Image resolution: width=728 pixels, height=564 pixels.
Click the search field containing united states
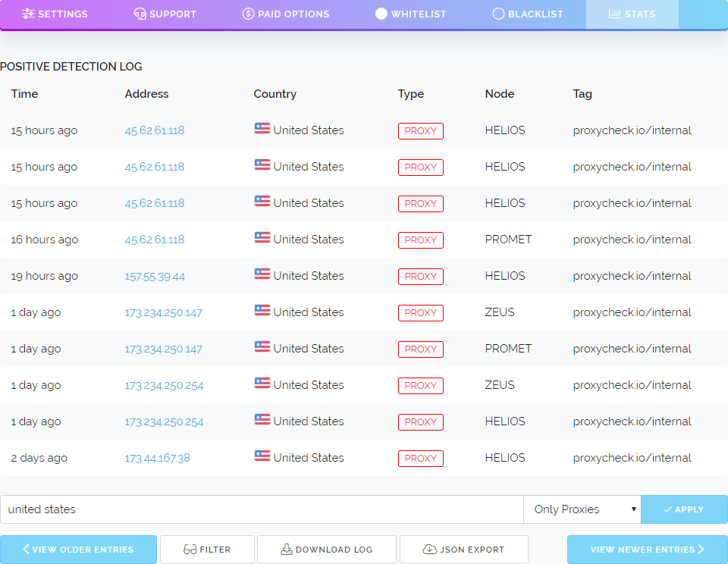(x=262, y=509)
